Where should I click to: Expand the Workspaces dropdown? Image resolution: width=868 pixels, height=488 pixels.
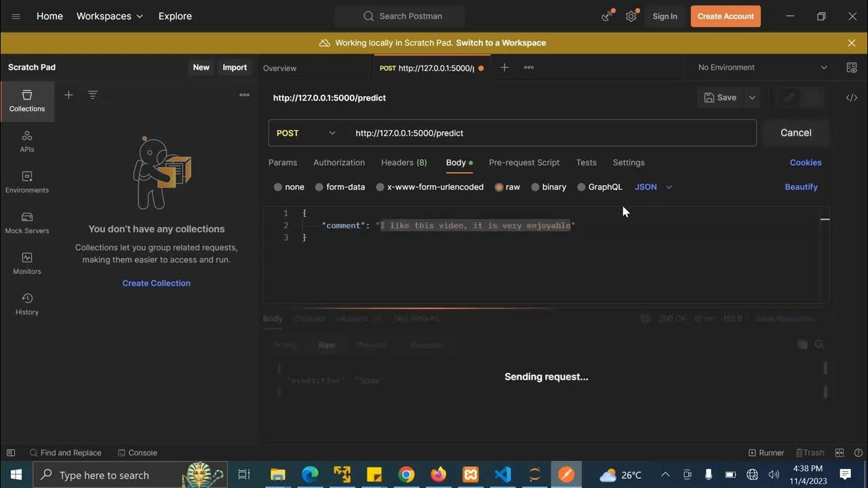point(109,16)
